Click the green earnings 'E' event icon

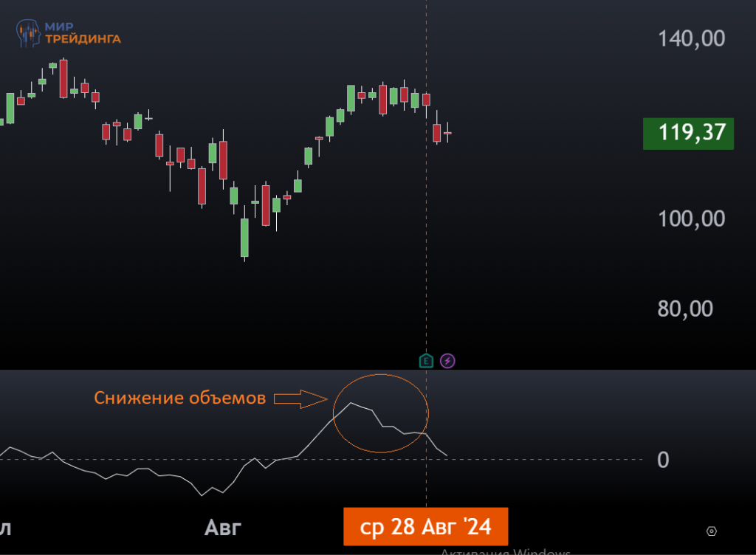(426, 361)
